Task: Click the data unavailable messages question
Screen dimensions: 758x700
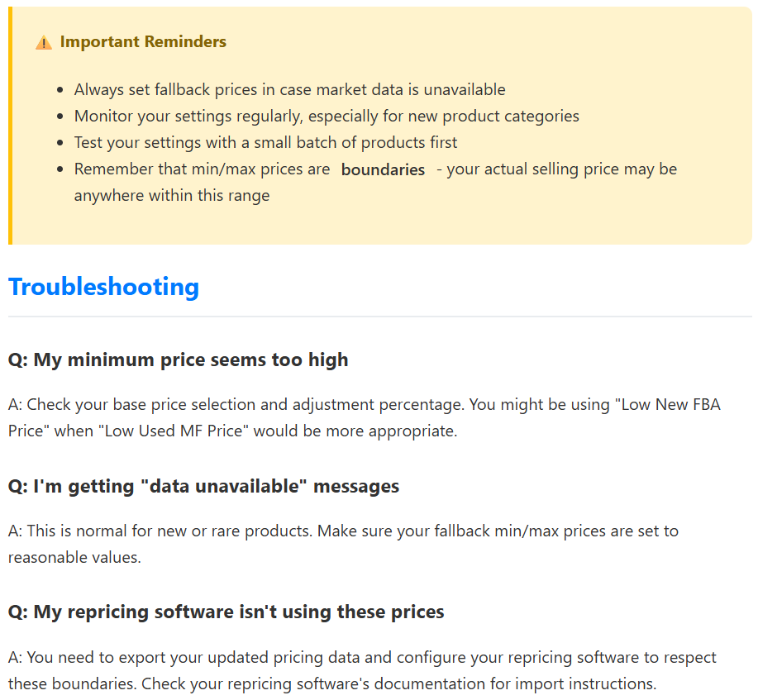Action: tap(203, 486)
